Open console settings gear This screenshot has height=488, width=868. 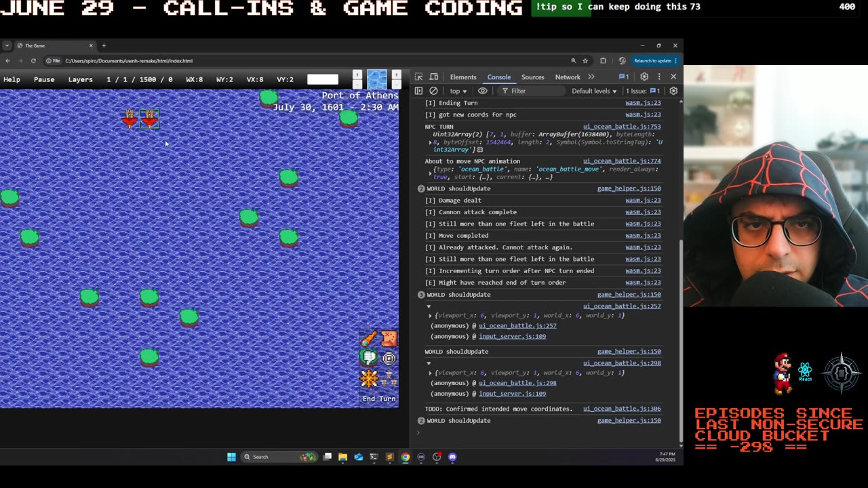click(x=673, y=91)
